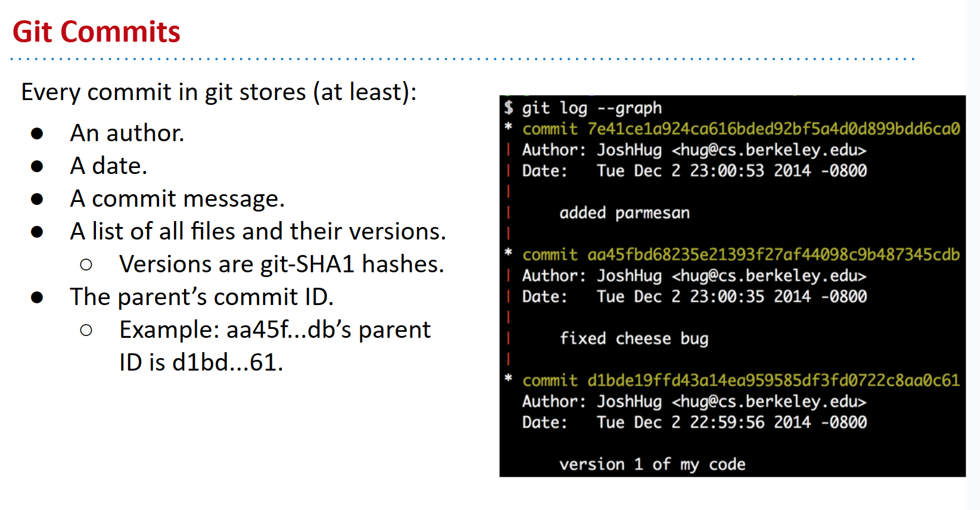
Task: Click the commit hash starting with d1bde19f
Action: click(x=773, y=380)
